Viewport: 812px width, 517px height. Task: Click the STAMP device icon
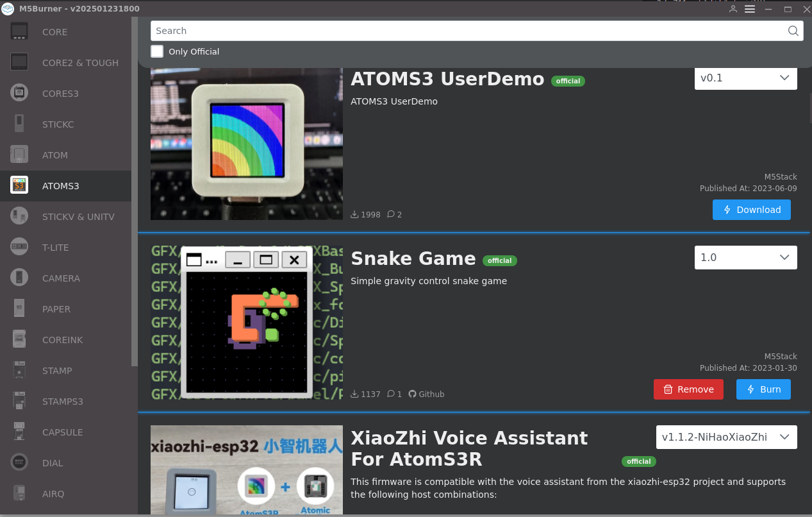(19, 370)
